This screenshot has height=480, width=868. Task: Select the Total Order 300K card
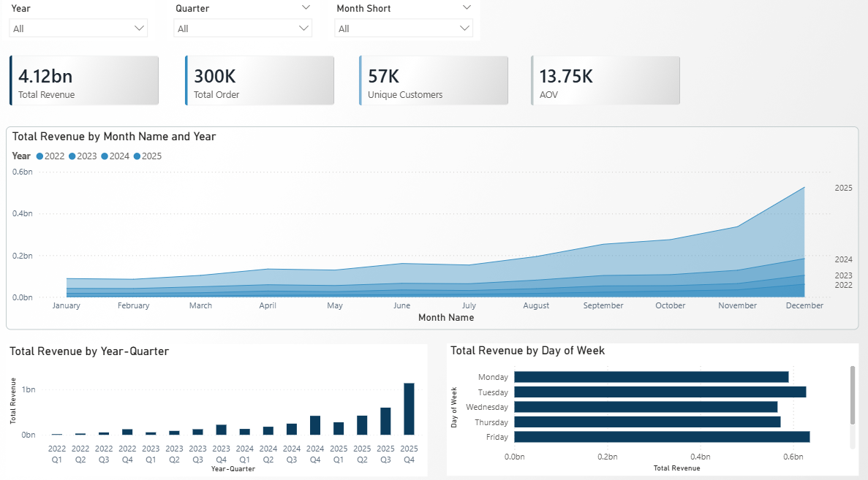click(260, 81)
